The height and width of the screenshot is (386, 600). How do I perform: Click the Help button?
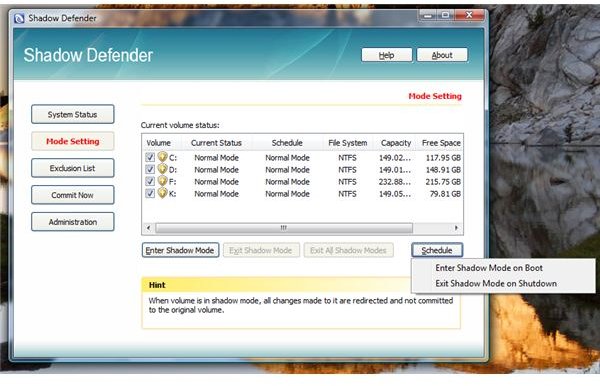[386, 55]
